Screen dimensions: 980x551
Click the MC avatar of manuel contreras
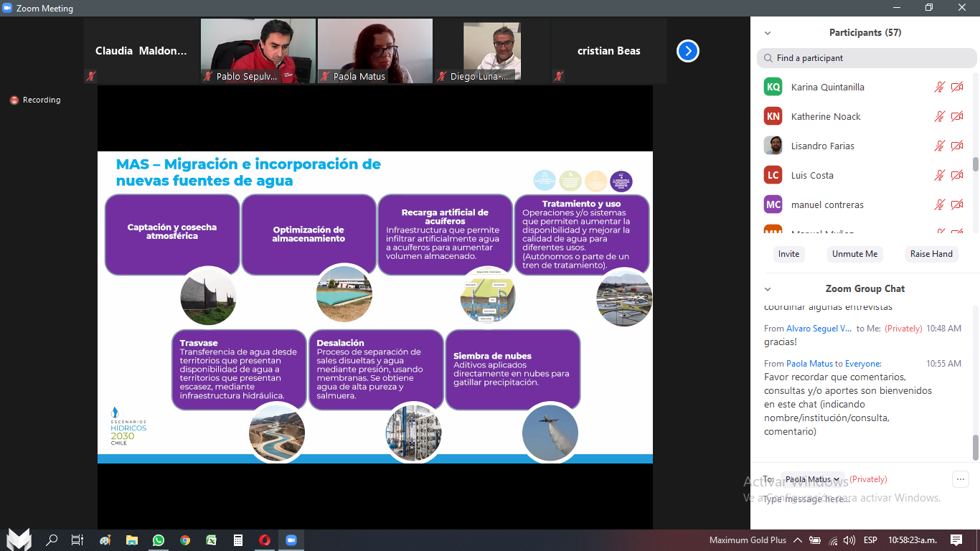773,204
